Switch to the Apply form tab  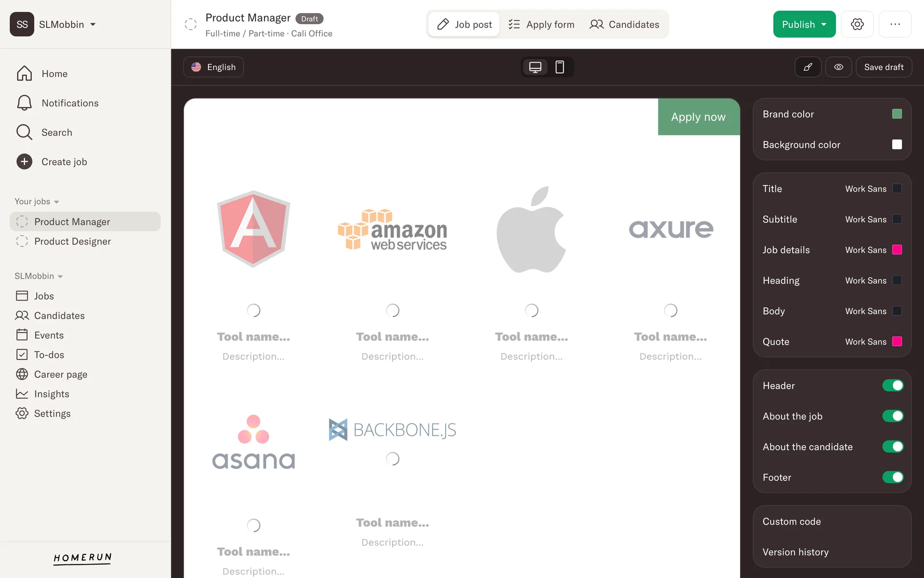coord(541,25)
